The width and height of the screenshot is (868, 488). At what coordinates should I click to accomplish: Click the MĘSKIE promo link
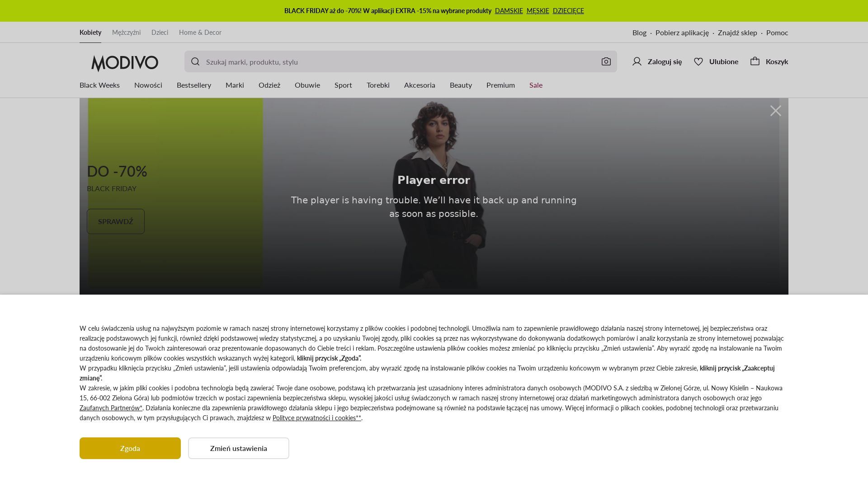tap(538, 11)
